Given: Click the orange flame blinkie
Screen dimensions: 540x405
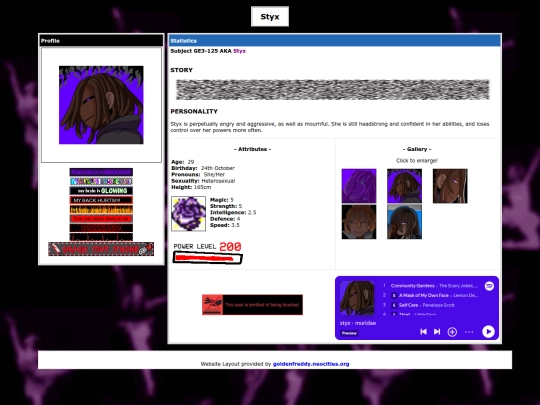Looking at the screenshot, I should [101, 209].
